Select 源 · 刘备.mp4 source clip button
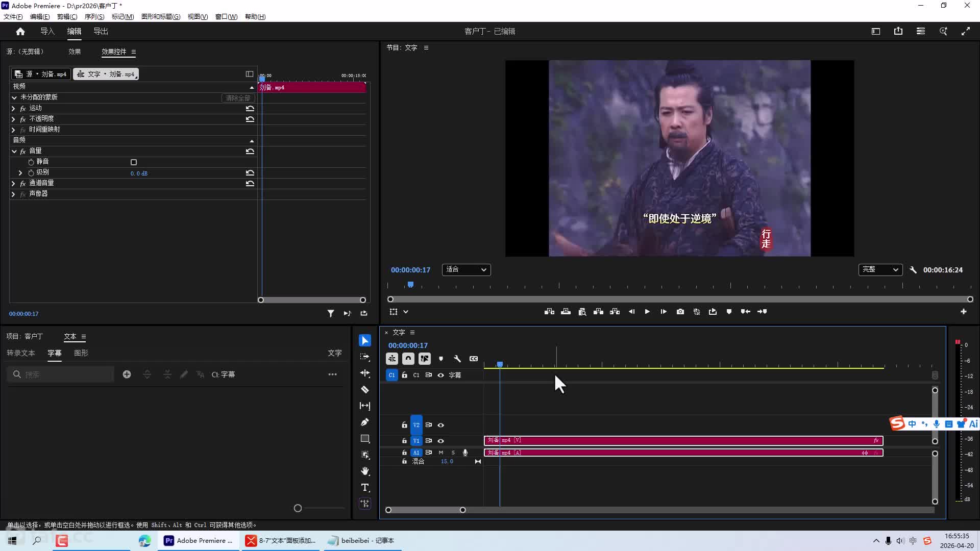The image size is (980, 551). point(41,74)
